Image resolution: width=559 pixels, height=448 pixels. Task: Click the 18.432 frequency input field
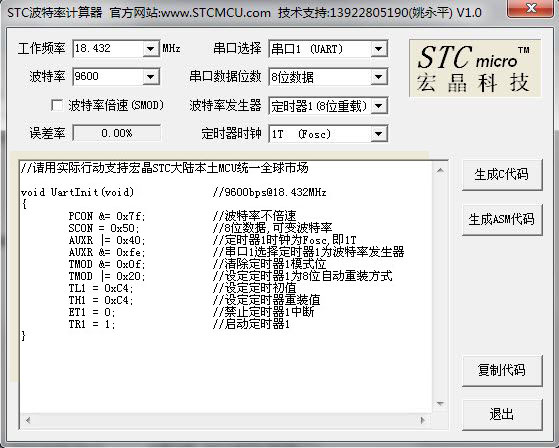(108, 48)
